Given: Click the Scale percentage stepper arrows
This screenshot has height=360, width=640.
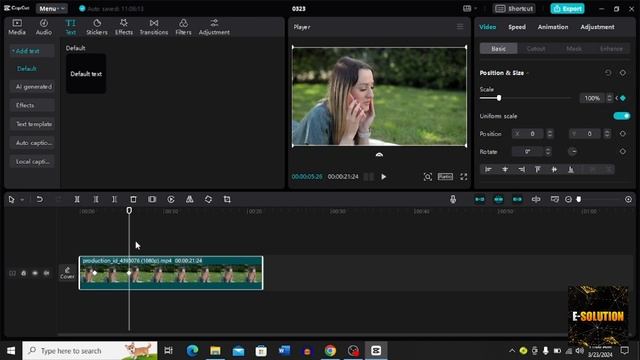Looking at the screenshot, I should (x=609, y=98).
